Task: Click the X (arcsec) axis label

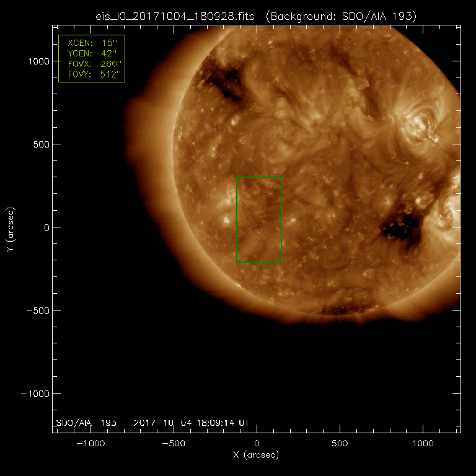Action: (x=256, y=456)
